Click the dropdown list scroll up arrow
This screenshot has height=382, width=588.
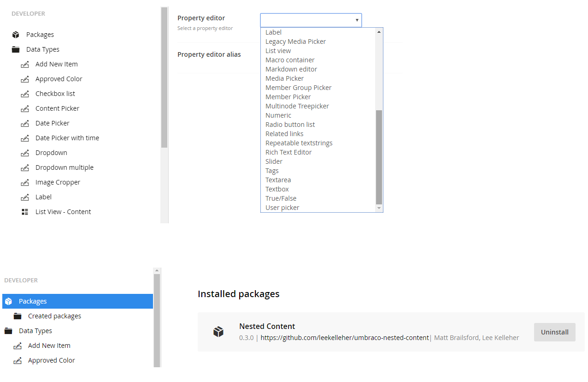[x=379, y=32]
